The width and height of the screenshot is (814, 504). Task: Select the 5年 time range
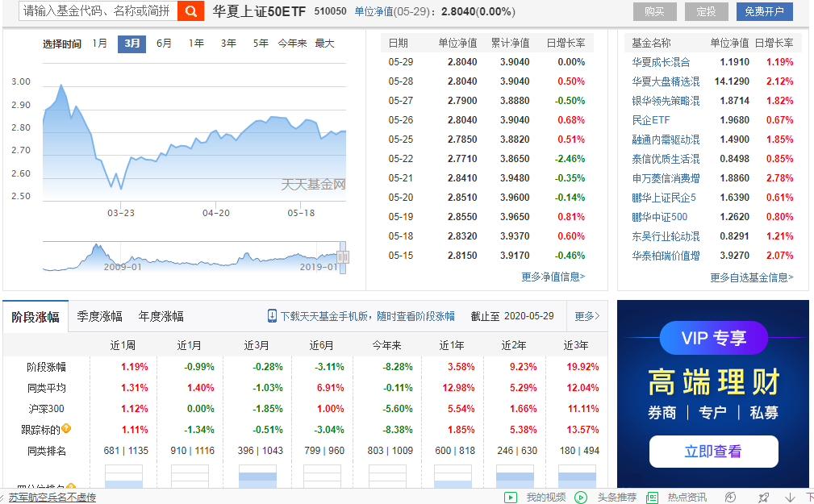pos(261,44)
